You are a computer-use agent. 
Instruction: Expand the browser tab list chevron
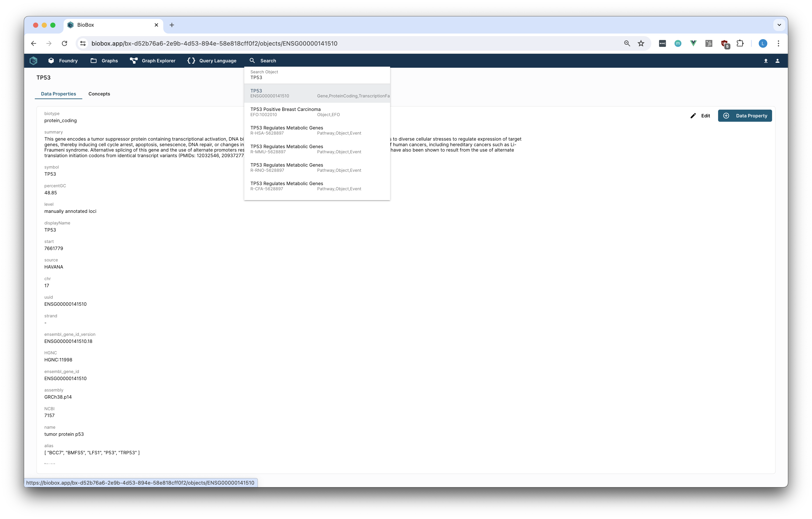click(x=779, y=25)
